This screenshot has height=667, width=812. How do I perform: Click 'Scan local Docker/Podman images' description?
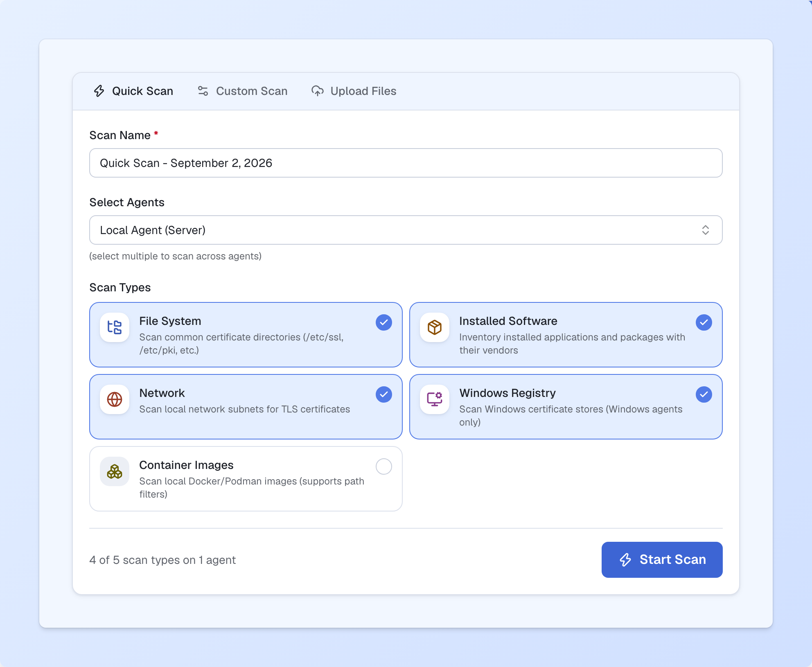(252, 488)
